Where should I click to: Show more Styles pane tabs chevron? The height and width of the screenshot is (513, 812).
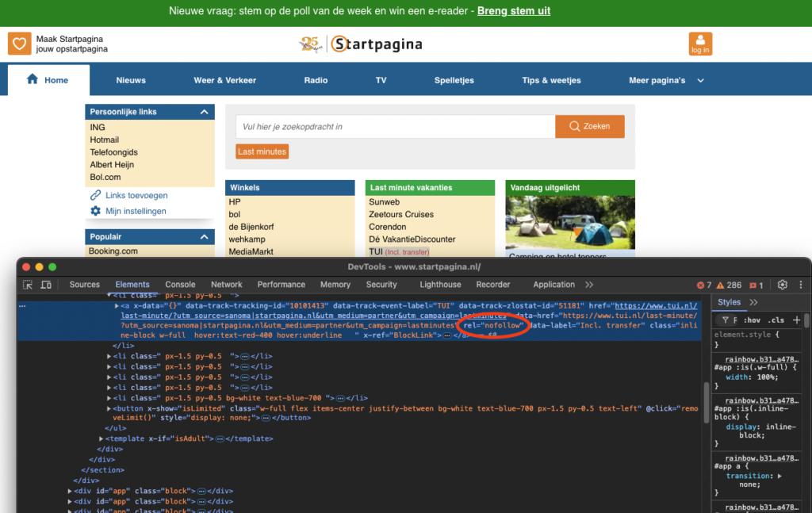pyautogui.click(x=753, y=302)
